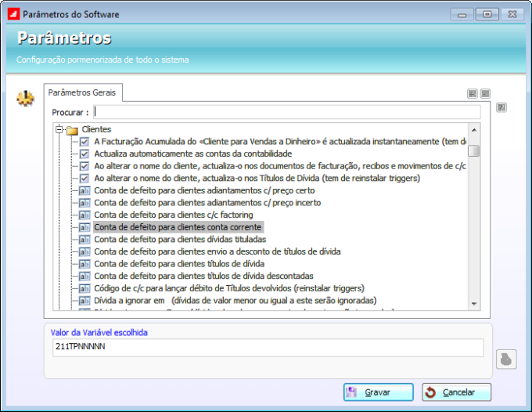Click the Clientes folder icon

(72, 129)
